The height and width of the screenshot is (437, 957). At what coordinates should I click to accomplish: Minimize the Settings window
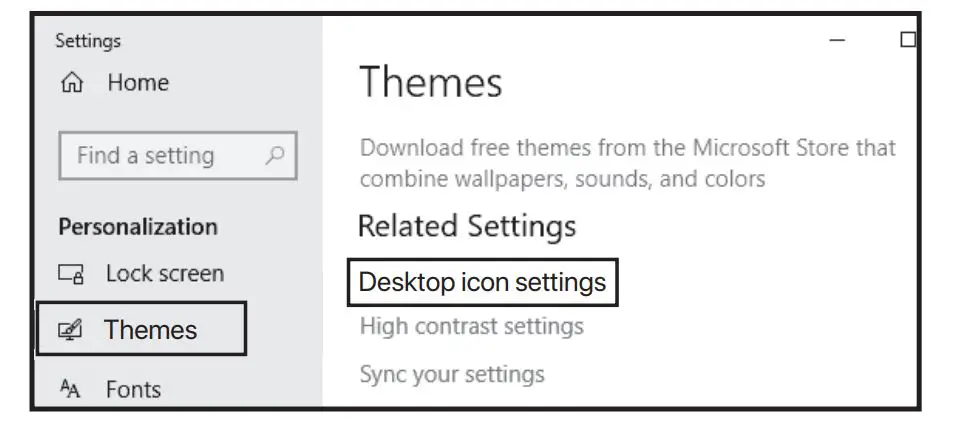point(838,40)
